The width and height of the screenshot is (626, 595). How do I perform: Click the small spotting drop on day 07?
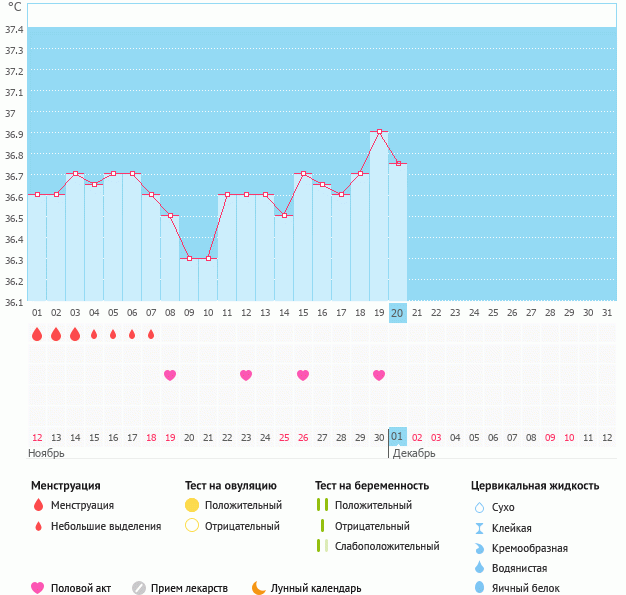[x=151, y=334]
